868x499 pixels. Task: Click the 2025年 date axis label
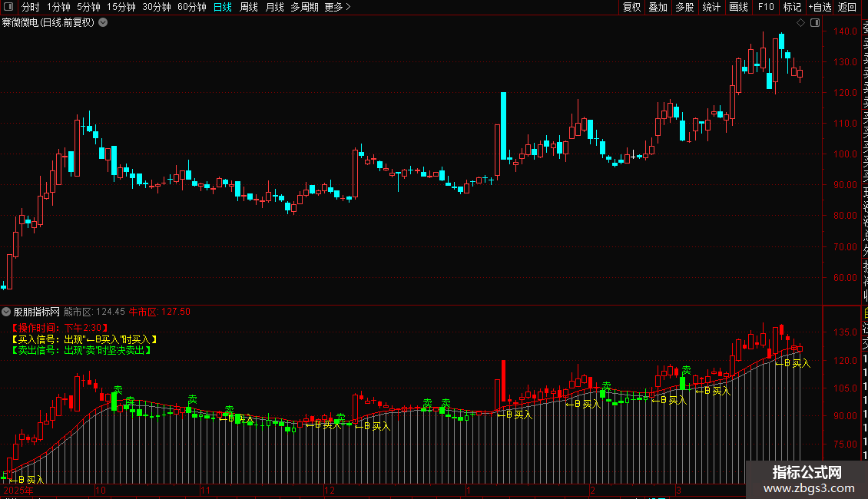18,491
